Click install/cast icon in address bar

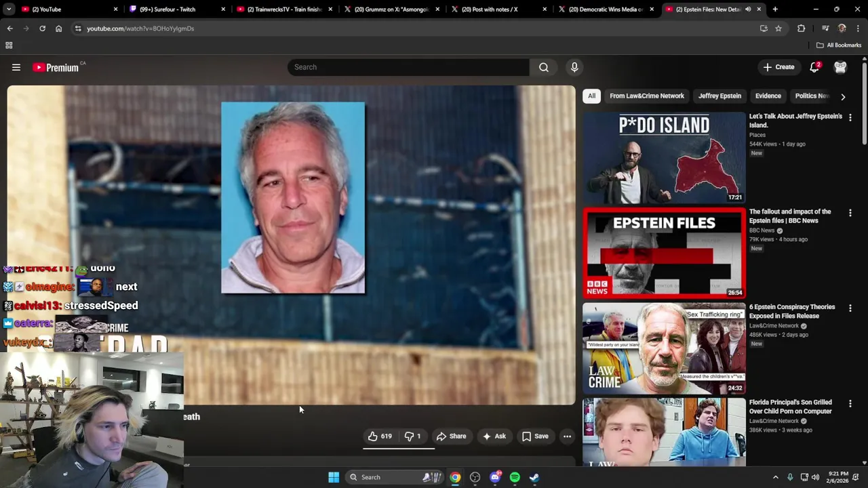[x=764, y=28]
